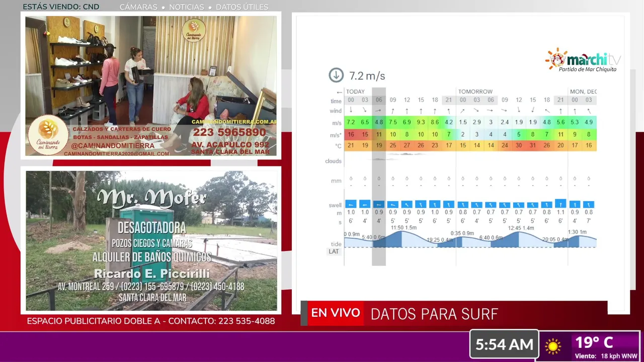This screenshot has width=644, height=362.
Task: Click the 19° C temperature readout
Action: click(x=594, y=342)
